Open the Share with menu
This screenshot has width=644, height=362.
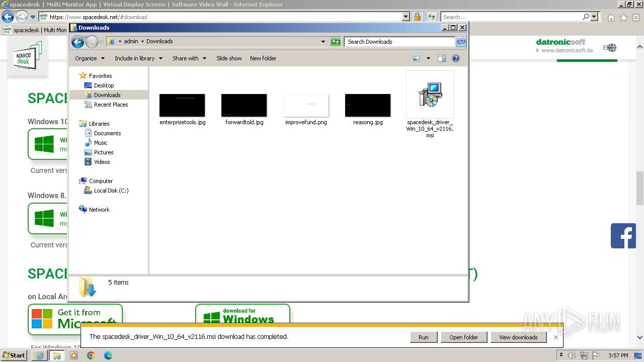pyautogui.click(x=189, y=58)
